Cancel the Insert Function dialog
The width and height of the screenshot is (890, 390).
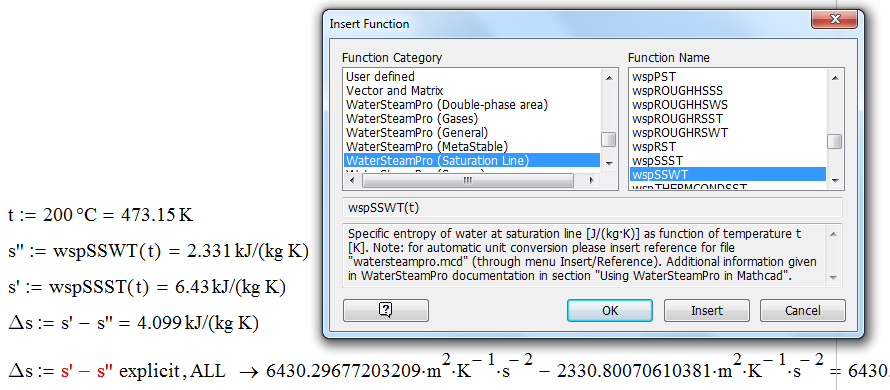click(x=803, y=311)
